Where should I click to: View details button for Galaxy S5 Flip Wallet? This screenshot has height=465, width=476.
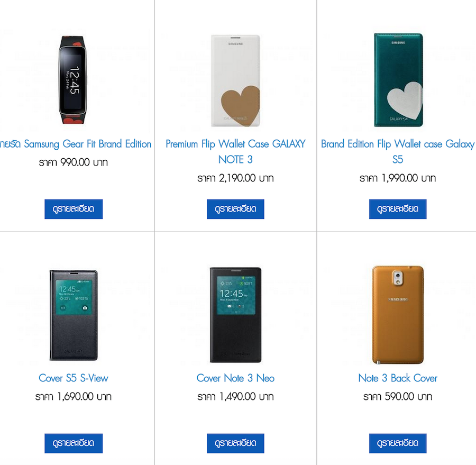tap(398, 209)
